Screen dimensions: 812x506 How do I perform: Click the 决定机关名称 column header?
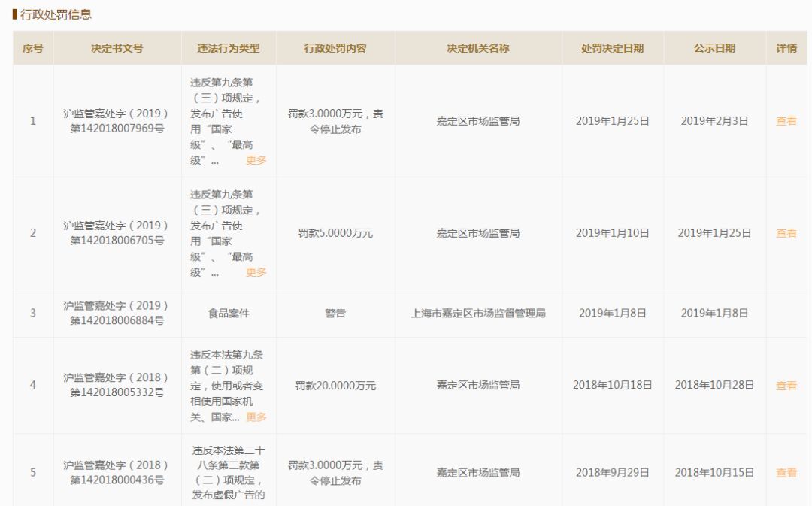478,48
